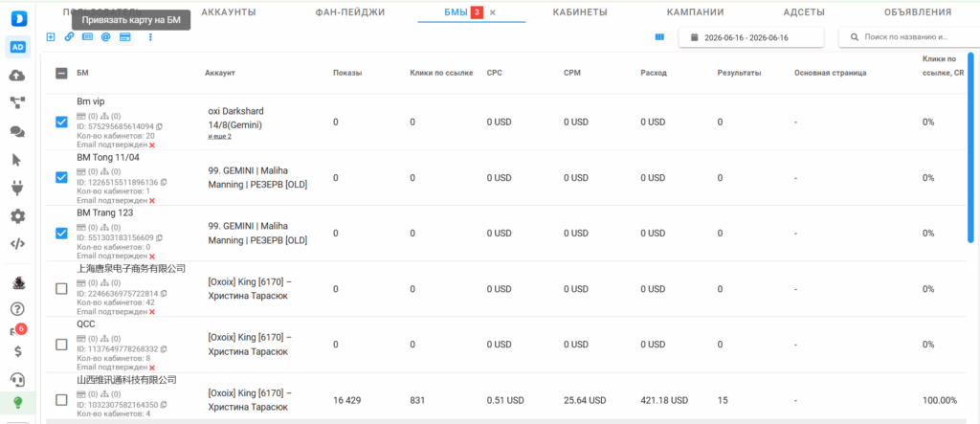This screenshot has width=980, height=424.
Task: Check the 山西维讯通科技有限公司 row checkbox
Action: pyautogui.click(x=61, y=400)
